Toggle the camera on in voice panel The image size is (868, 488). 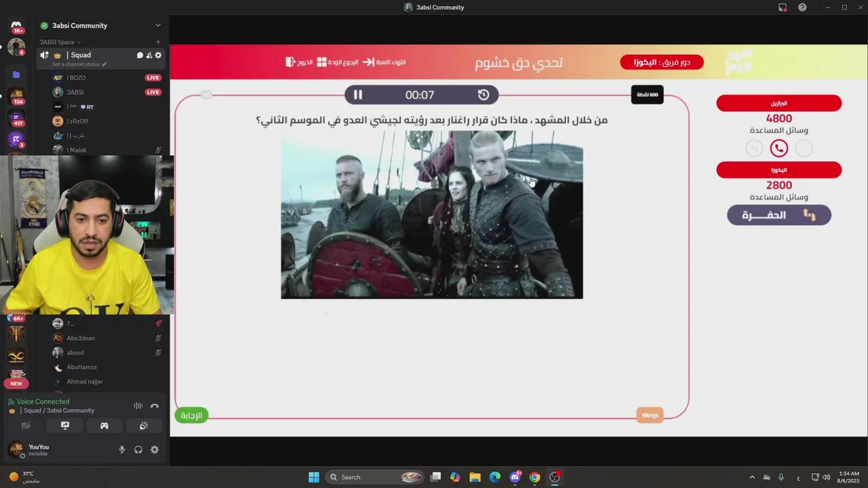pos(26,426)
